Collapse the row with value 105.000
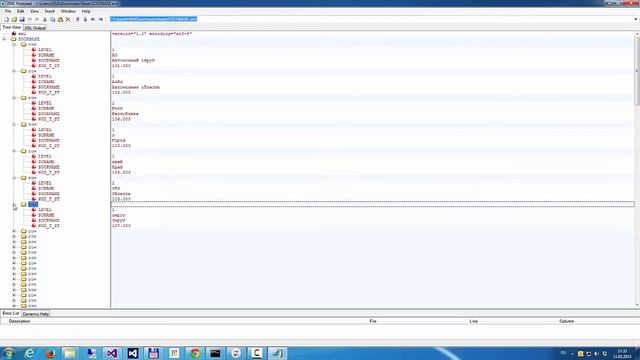 (x=14, y=178)
